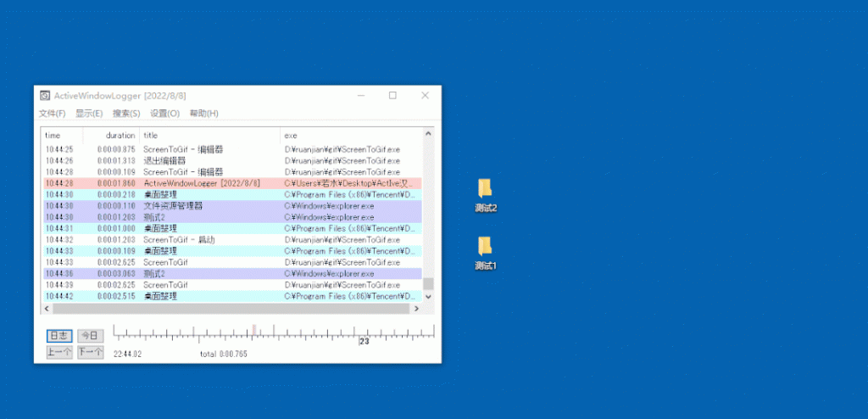This screenshot has width=868, height=419.
Task: Click the 日志 button
Action: point(59,336)
